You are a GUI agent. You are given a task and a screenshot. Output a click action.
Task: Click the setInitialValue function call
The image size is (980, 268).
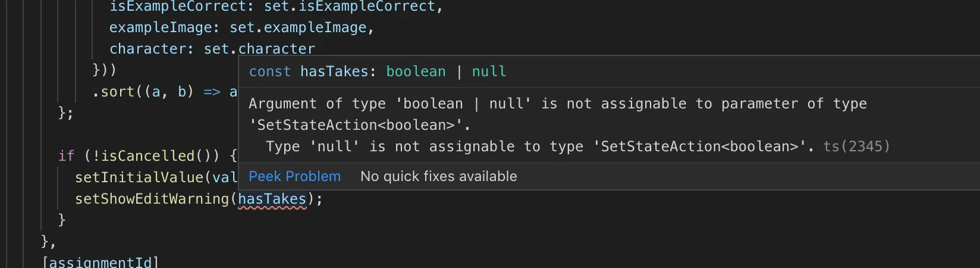pyautogui.click(x=139, y=177)
